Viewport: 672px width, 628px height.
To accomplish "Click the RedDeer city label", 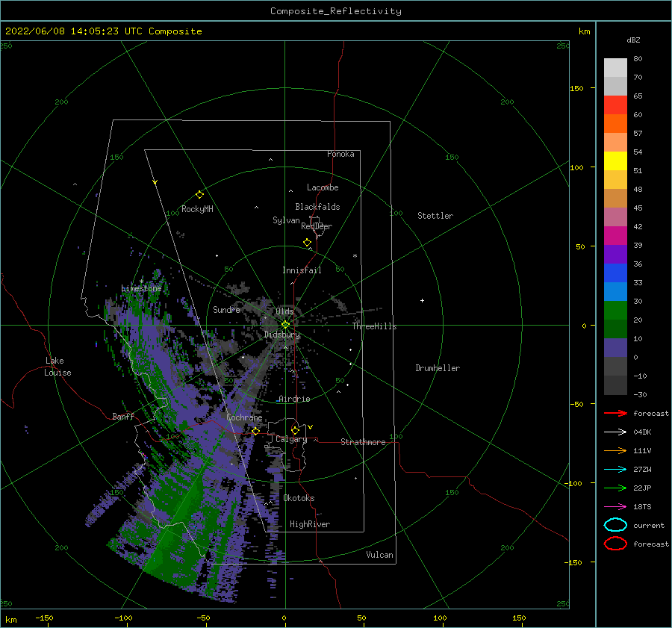I will click(317, 226).
